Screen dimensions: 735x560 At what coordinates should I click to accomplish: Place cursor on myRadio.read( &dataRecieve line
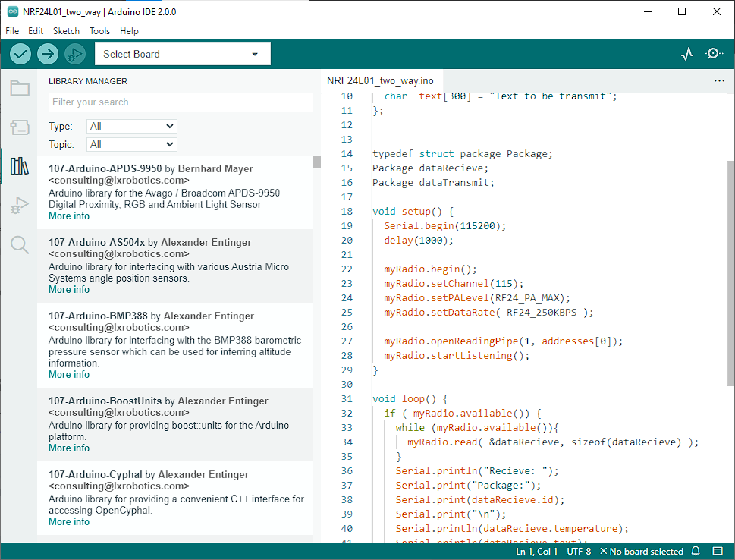tap(553, 442)
